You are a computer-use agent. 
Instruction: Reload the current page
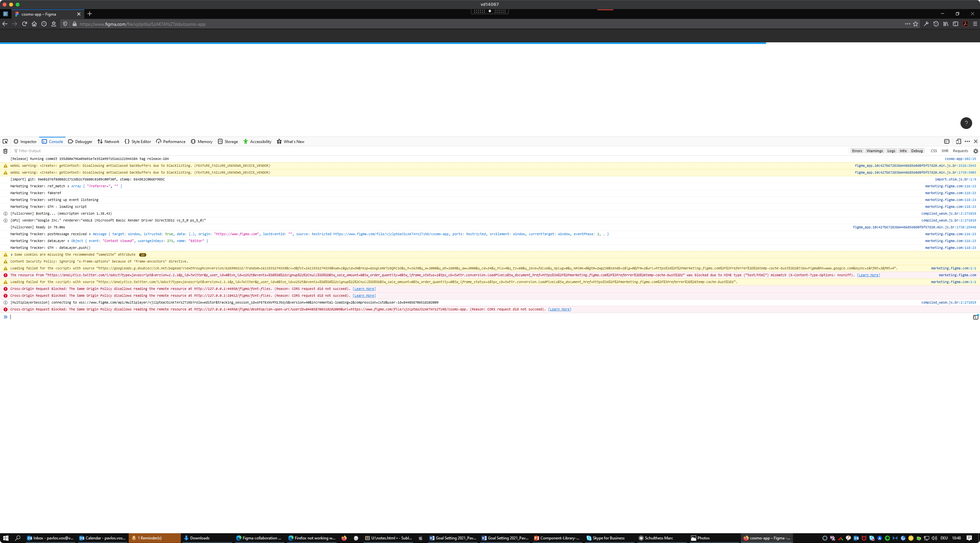point(24,24)
